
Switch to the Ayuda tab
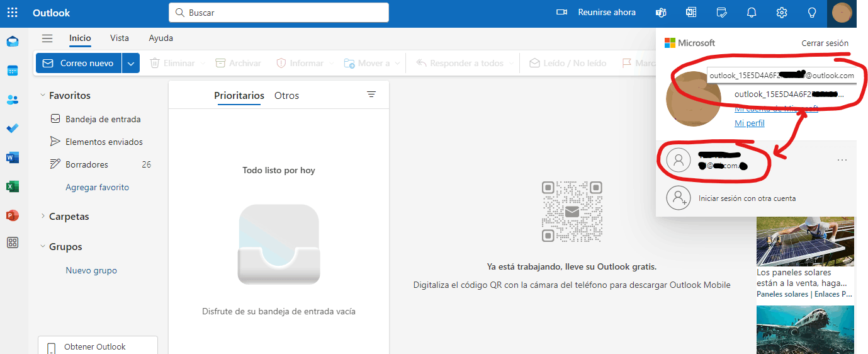pos(161,38)
